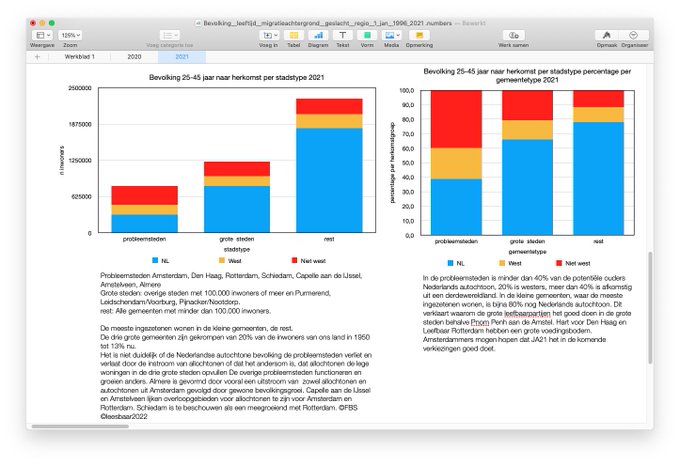Click the Opmerking comment icon
680x465 pixels.
click(419, 35)
